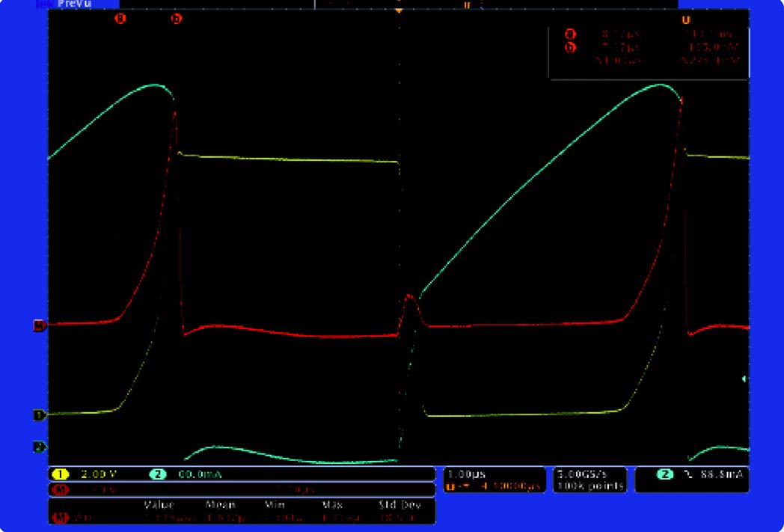This screenshot has width=784, height=532.
Task: Click the red math channel M ground marker
Action: (39, 325)
